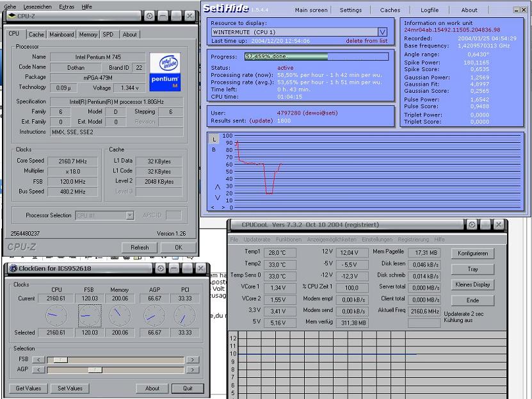Click the CPU clock dial in ClockGen

[56, 316]
